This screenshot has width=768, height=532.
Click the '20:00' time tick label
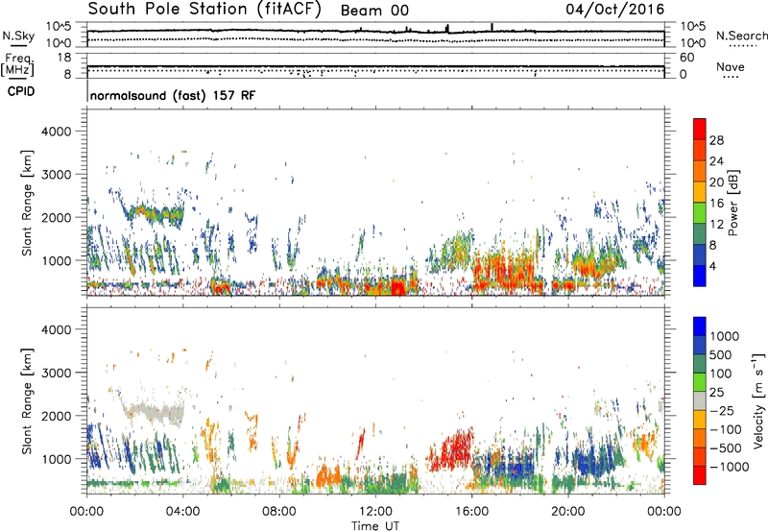pyautogui.click(x=567, y=512)
